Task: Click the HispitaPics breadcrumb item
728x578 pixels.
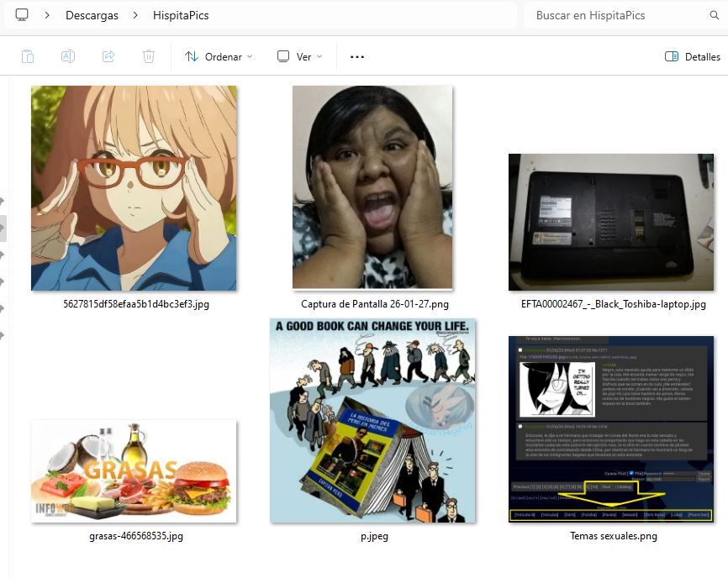Action: [x=180, y=15]
